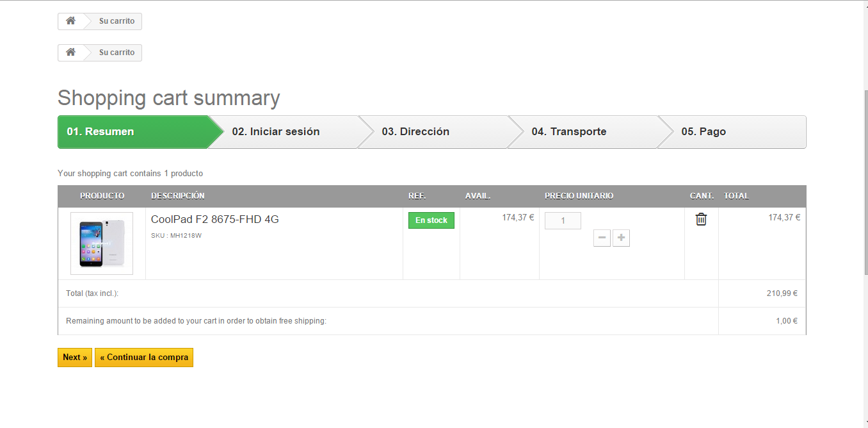Jump to the 03. Dirección step
This screenshot has width=868, height=428.
(x=415, y=132)
